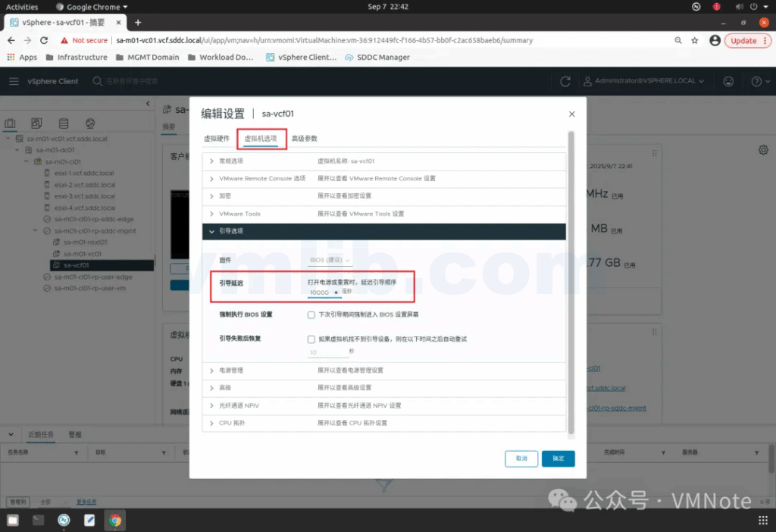Expand the VMware Tools section
Viewport: 776px width, 532px height.
(212, 214)
